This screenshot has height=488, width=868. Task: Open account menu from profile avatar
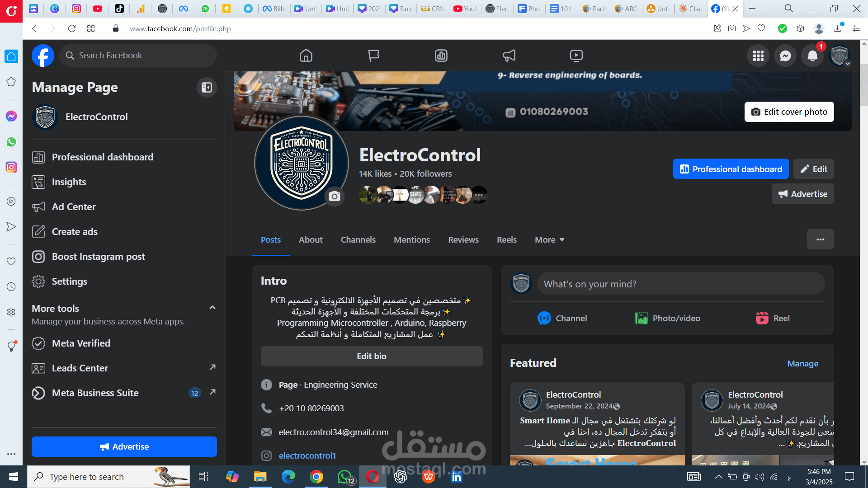[x=840, y=56]
